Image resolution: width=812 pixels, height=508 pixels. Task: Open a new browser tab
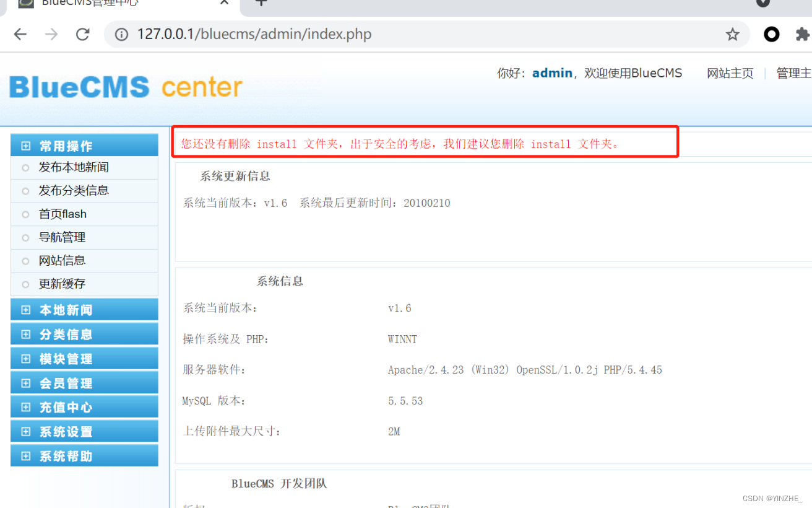261,2
